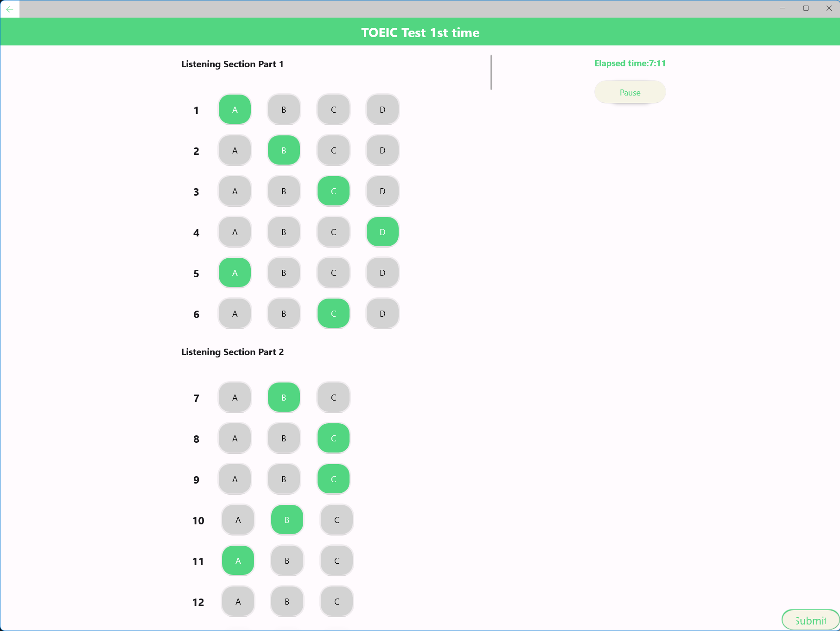Pick answer C for question 12

point(337,602)
